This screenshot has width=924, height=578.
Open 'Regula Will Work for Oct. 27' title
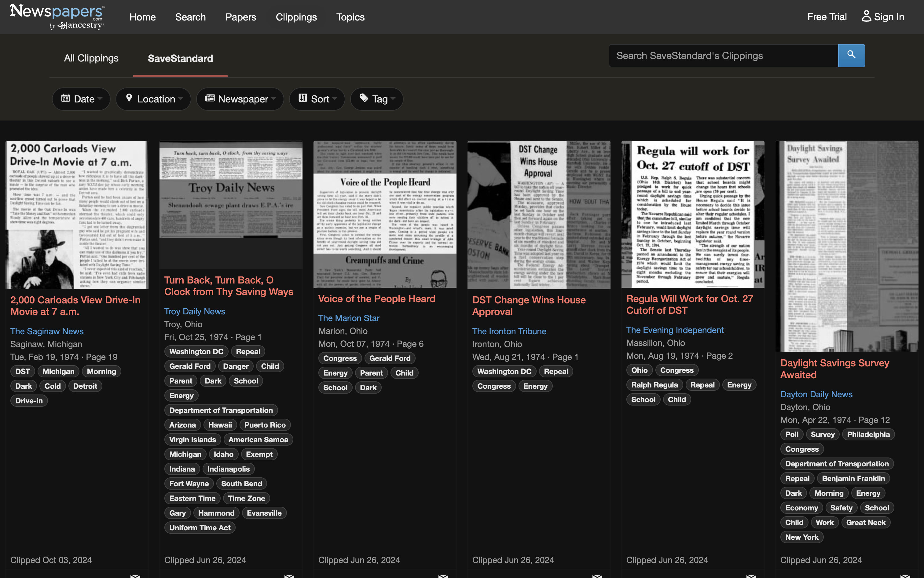coord(690,305)
